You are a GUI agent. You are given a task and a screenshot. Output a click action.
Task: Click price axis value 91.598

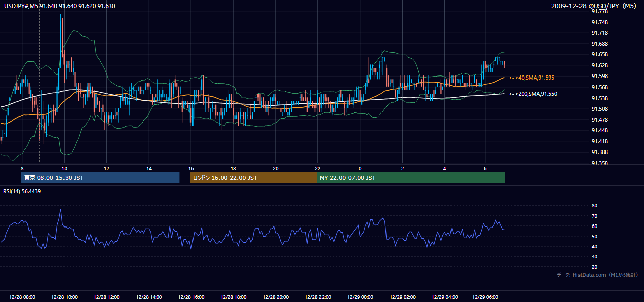coord(599,76)
